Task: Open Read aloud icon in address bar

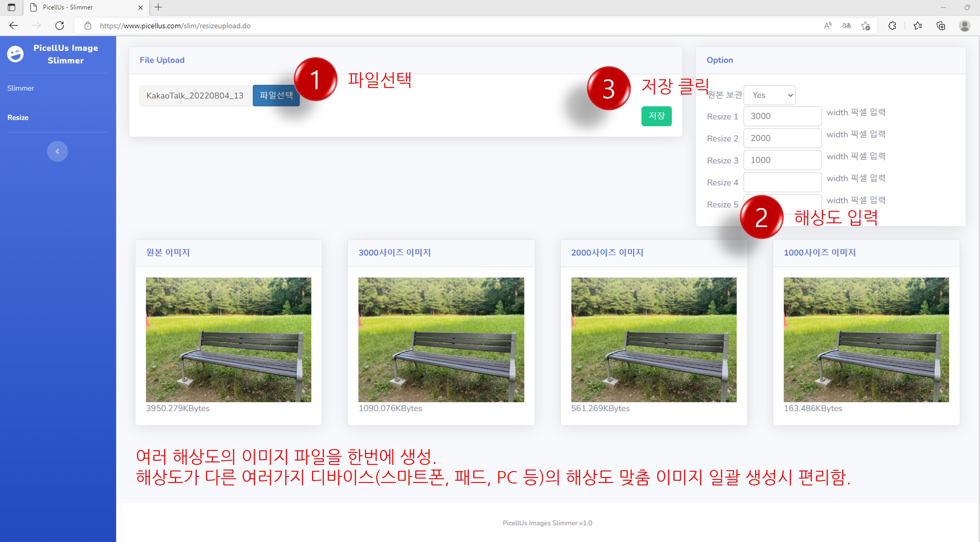Action: pos(828,25)
